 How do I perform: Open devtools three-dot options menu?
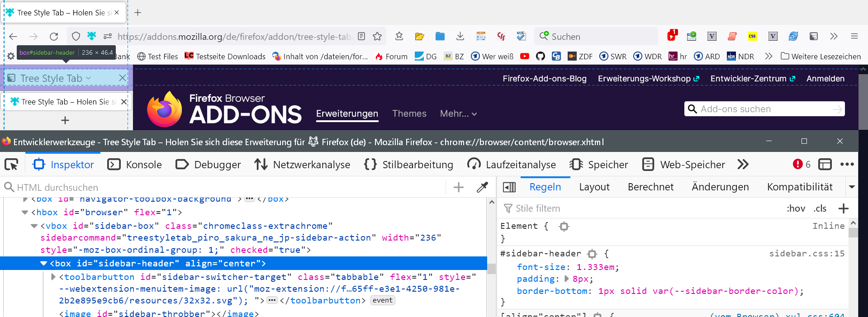(847, 165)
